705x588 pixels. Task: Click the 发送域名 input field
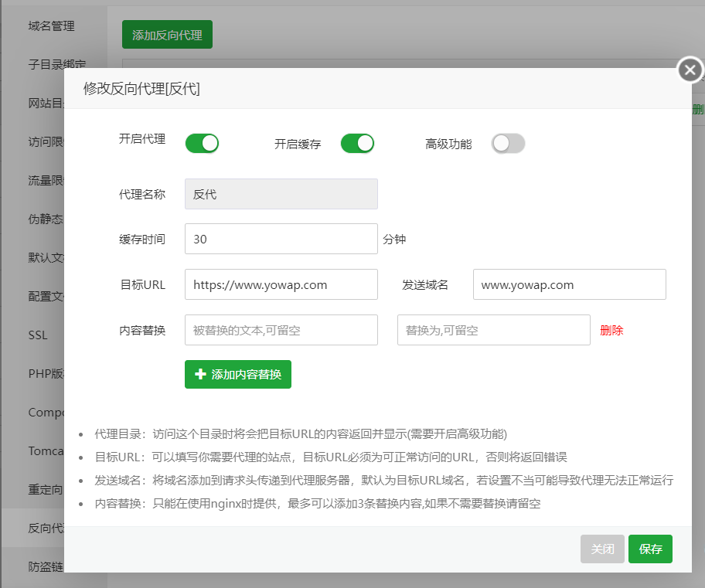tap(569, 284)
